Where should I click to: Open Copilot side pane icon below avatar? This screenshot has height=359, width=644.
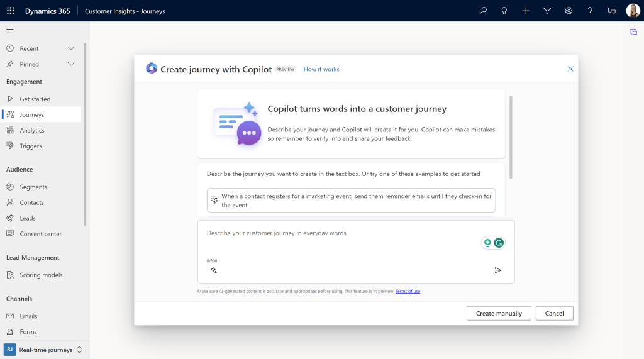(x=633, y=32)
